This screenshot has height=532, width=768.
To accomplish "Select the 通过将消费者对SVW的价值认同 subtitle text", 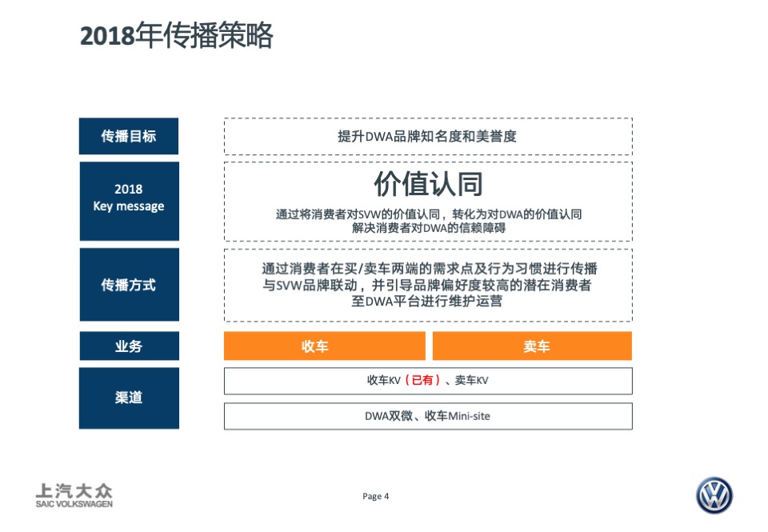I will [x=428, y=213].
